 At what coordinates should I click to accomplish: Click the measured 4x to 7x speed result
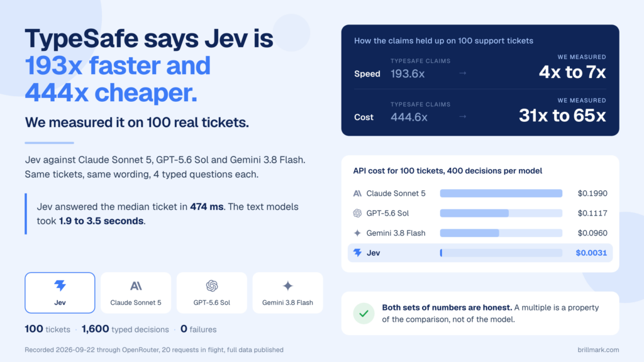pyautogui.click(x=572, y=72)
